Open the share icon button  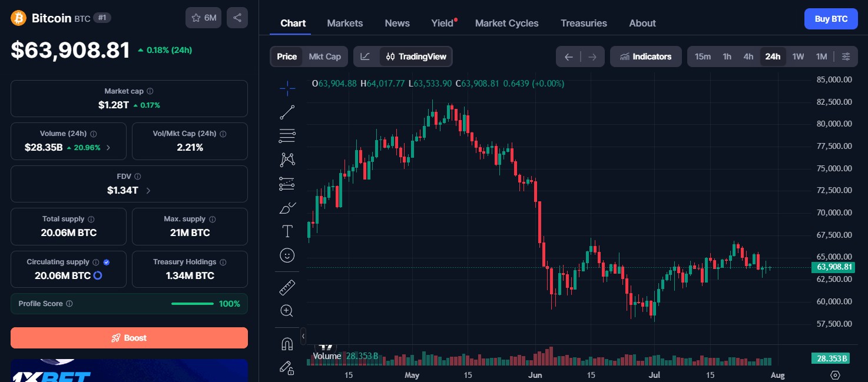click(x=237, y=18)
